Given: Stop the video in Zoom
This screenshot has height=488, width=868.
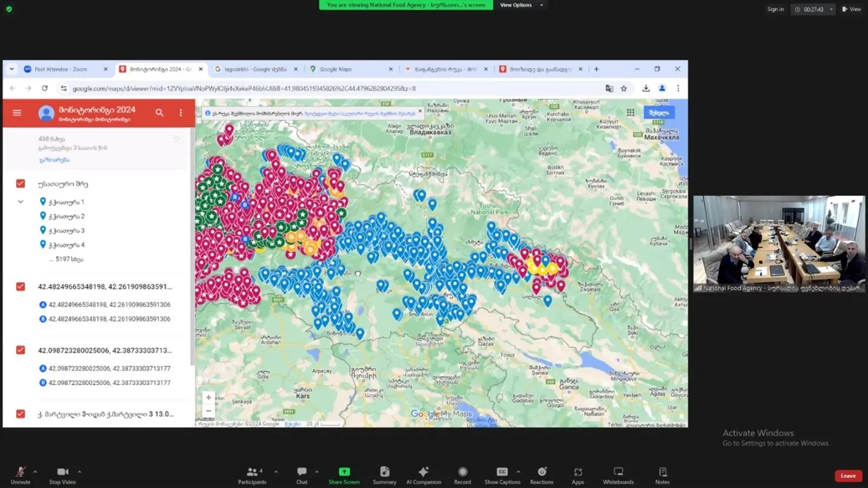Looking at the screenshot, I should [x=63, y=476].
